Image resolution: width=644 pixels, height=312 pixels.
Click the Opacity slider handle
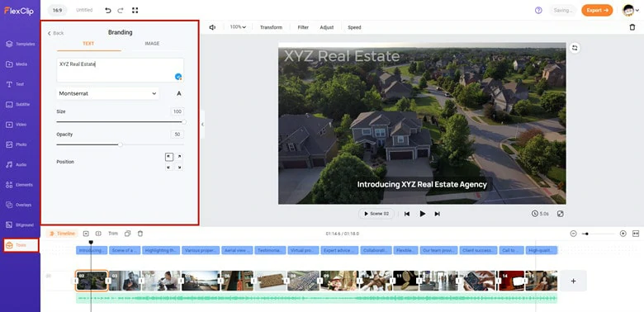121,144
